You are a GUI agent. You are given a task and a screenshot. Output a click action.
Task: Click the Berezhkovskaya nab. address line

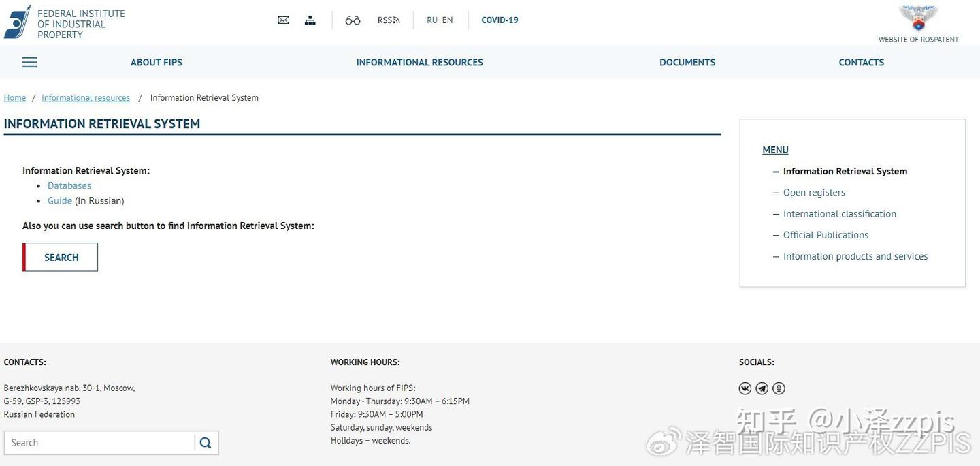point(69,388)
